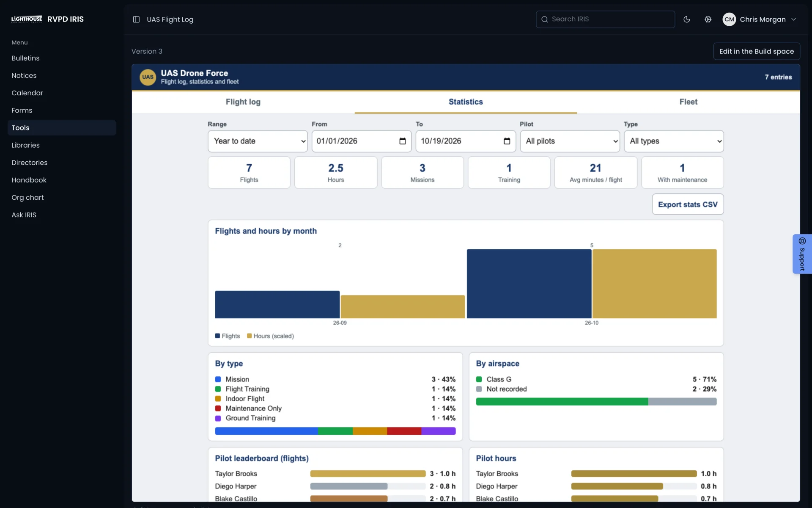The height and width of the screenshot is (508, 812).
Task: Click the search magnifier icon
Action: pyautogui.click(x=545, y=19)
